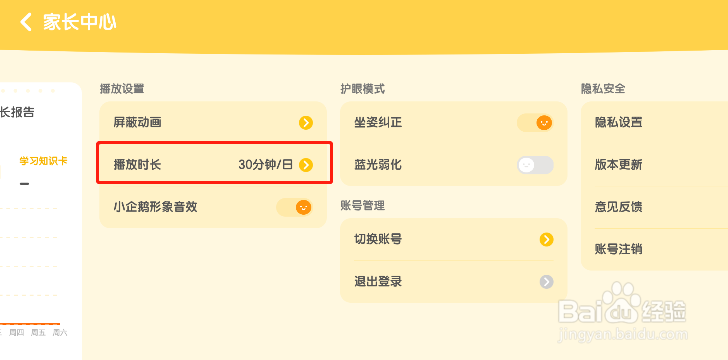Open the 切换账号 row
This screenshot has height=360, width=728.
click(x=454, y=240)
